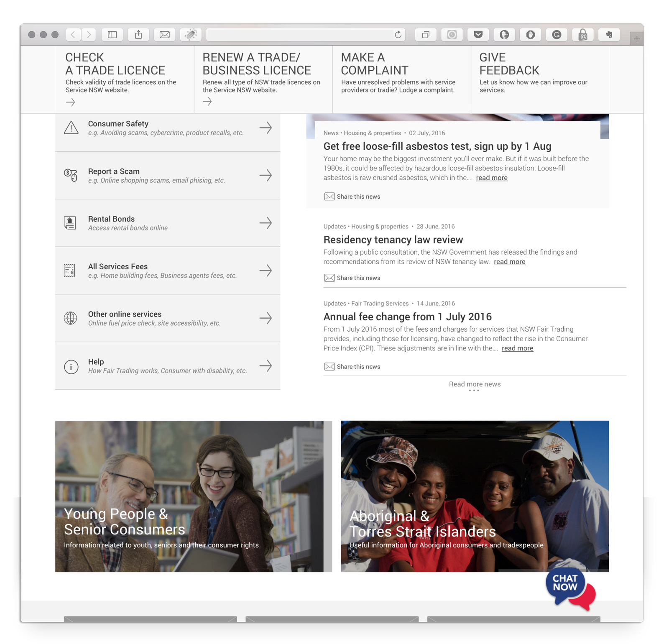Open Aboriginal & Torres Strait Islanders image card
The image size is (669, 644).
[x=475, y=496]
